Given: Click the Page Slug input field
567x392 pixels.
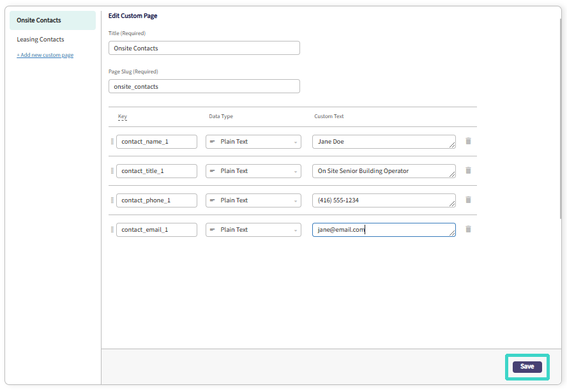Looking at the screenshot, I should point(204,86).
